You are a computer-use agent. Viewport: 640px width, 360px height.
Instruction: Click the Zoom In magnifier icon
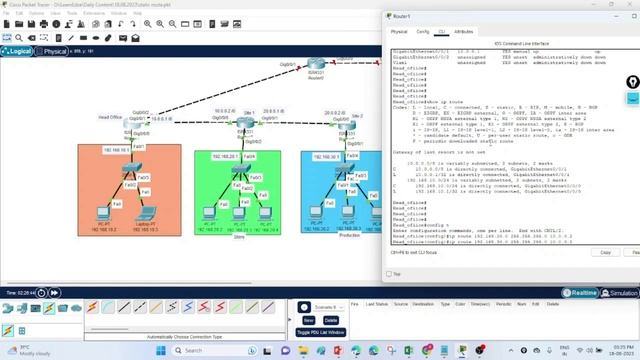tap(148, 24)
